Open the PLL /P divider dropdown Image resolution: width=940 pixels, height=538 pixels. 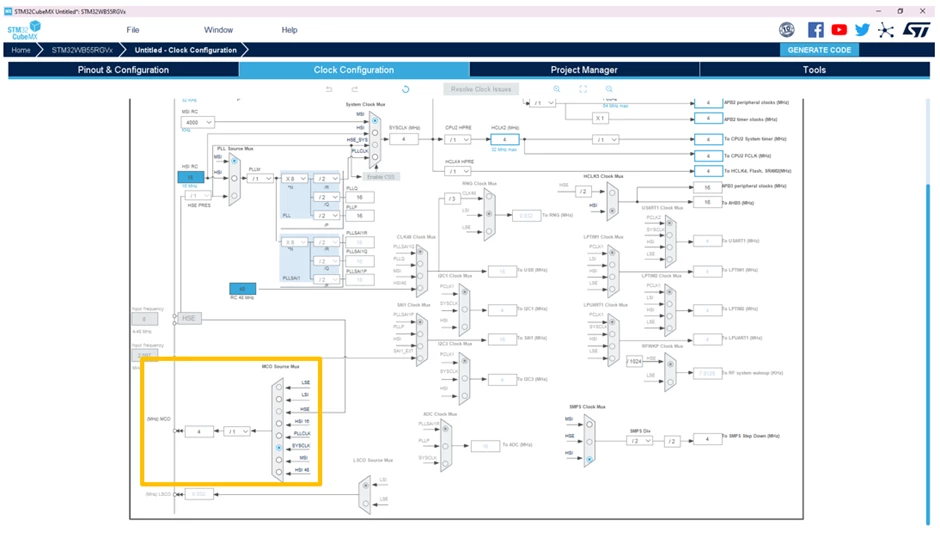click(x=327, y=215)
